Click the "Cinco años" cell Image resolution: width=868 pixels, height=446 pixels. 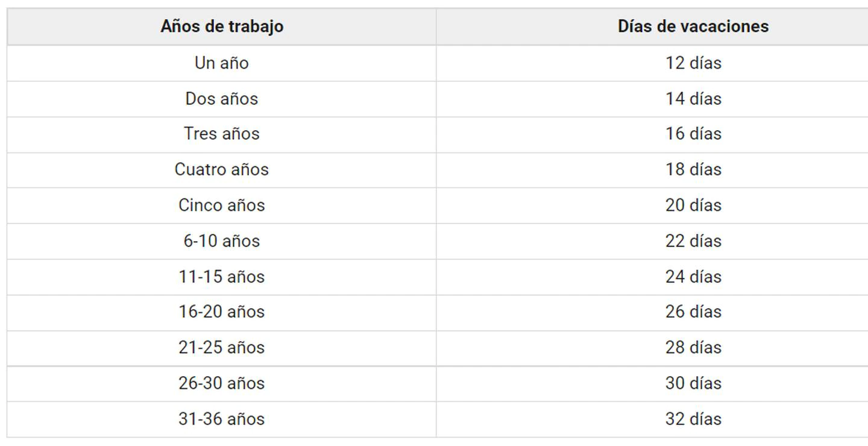coord(222,205)
